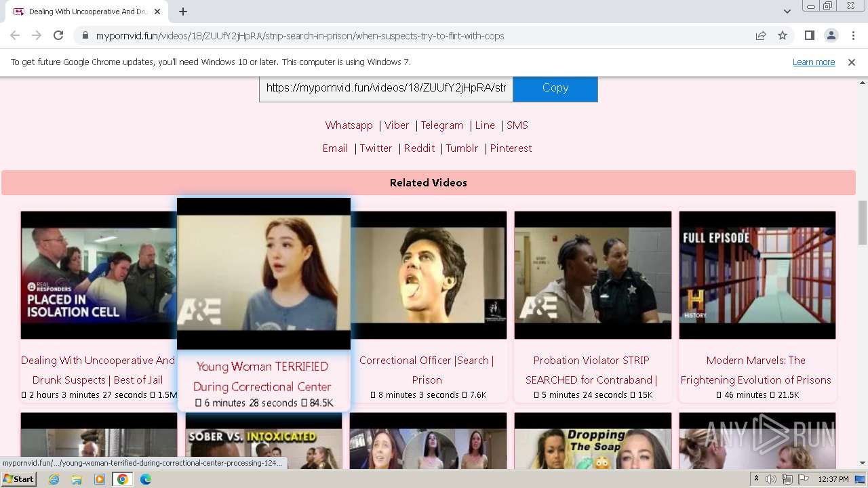
Task: Share via Line link
Action: (485, 125)
